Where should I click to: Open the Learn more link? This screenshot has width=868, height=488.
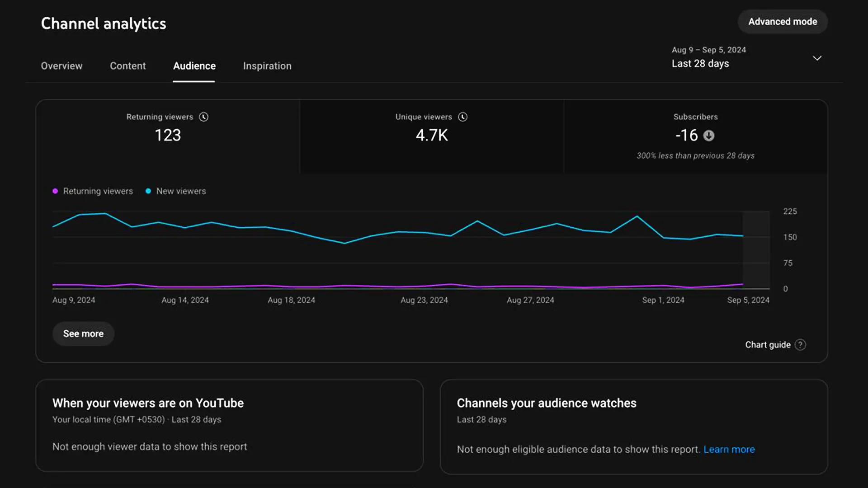pyautogui.click(x=729, y=450)
